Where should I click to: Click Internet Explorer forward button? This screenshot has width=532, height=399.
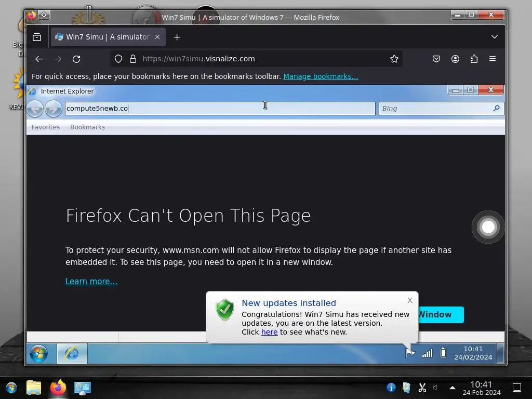pos(54,109)
